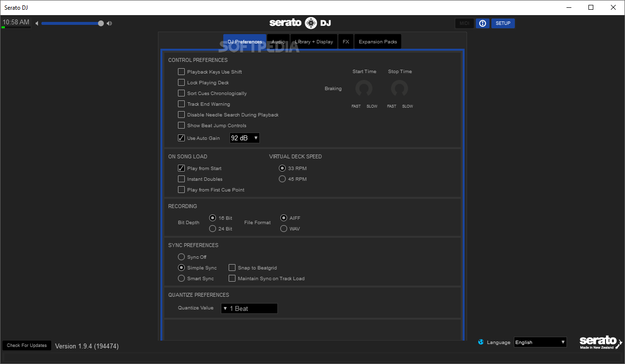
Task: Click the CONTROL PREFERENCES heading
Action: point(198,60)
